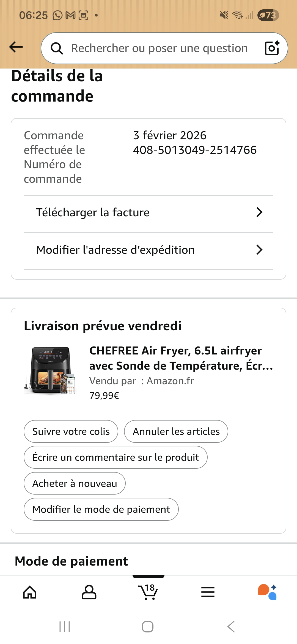The height and width of the screenshot is (644, 297).
Task: Go to Amazon home tab
Action: coord(30,592)
